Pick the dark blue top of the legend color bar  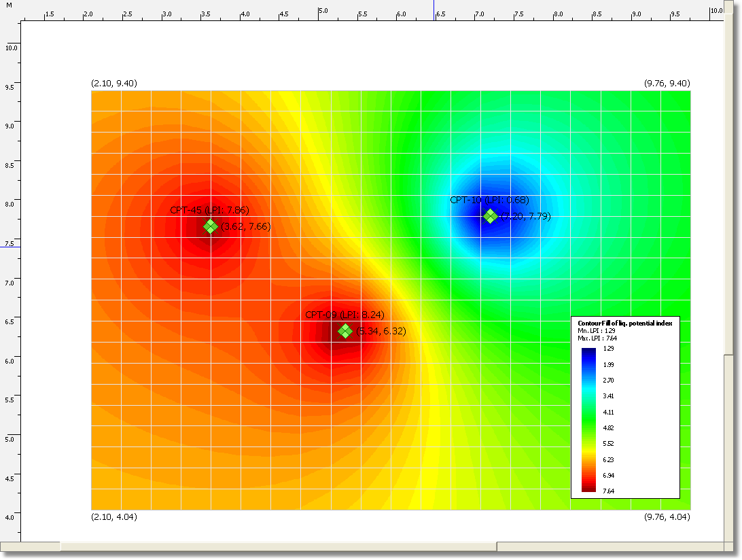tap(588, 352)
